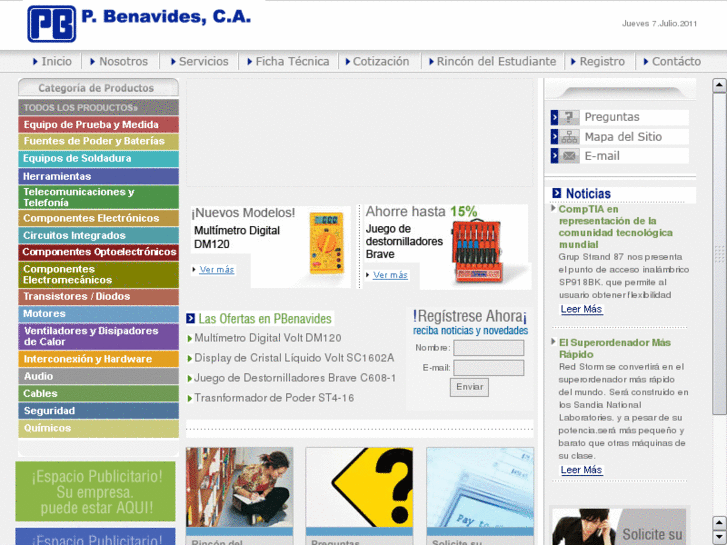Image resolution: width=727 pixels, height=545 pixels.
Task: Open Equipos de Soldadura category
Action: (98, 159)
